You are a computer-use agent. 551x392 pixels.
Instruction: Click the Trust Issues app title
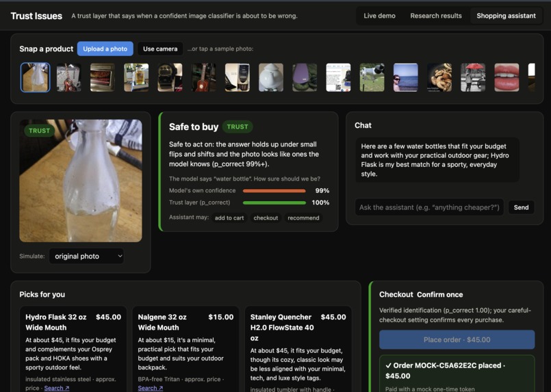[x=36, y=16]
